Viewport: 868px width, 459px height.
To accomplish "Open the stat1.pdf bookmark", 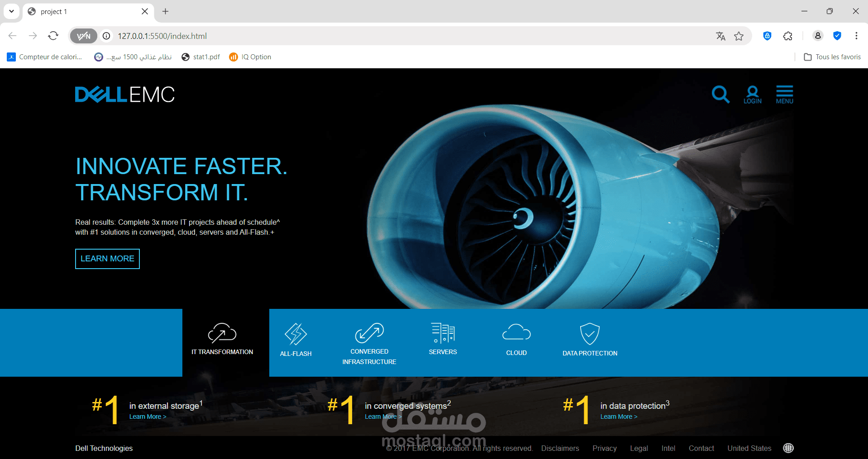I will click(x=200, y=57).
